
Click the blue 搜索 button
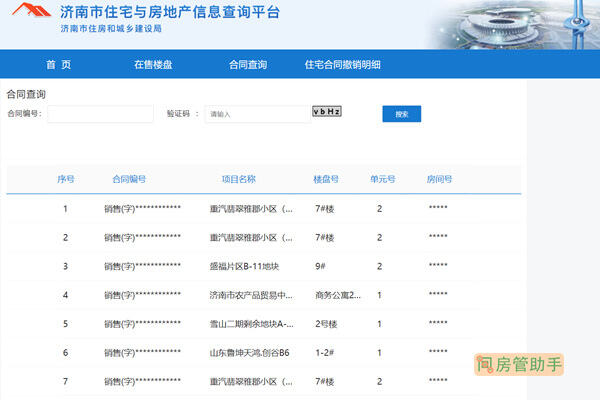click(x=402, y=114)
